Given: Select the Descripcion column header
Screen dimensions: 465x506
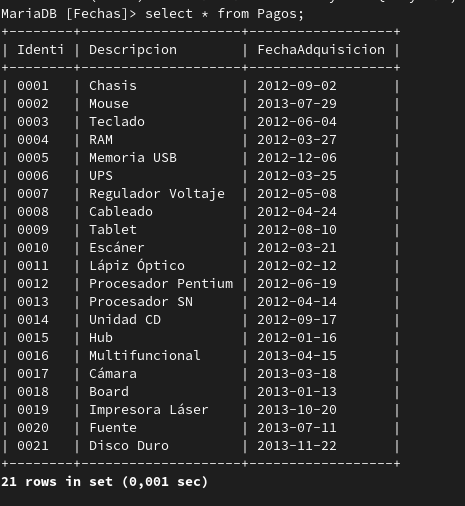Looking at the screenshot, I should click(x=133, y=50).
